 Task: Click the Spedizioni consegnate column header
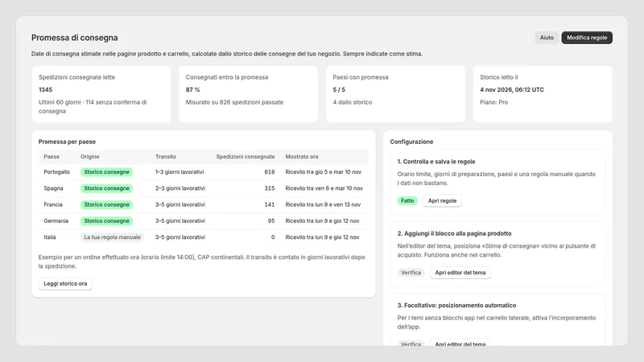tap(246, 157)
